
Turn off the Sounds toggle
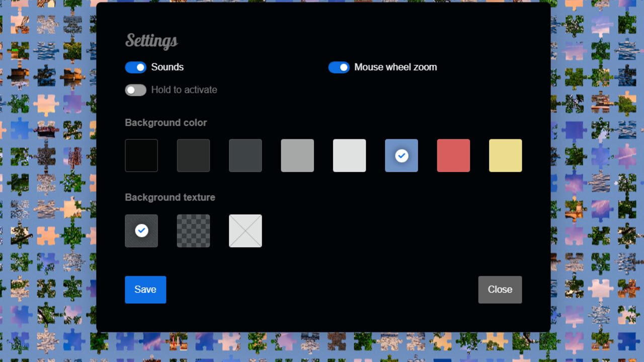[x=135, y=67]
